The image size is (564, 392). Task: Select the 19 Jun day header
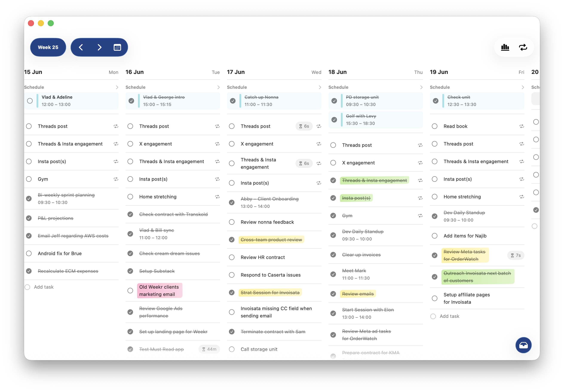click(439, 72)
